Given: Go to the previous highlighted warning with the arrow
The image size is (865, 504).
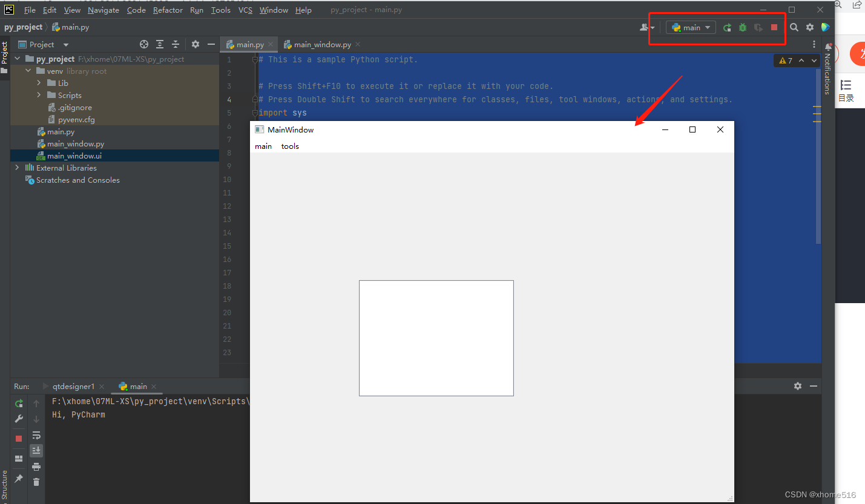Looking at the screenshot, I should [x=801, y=61].
